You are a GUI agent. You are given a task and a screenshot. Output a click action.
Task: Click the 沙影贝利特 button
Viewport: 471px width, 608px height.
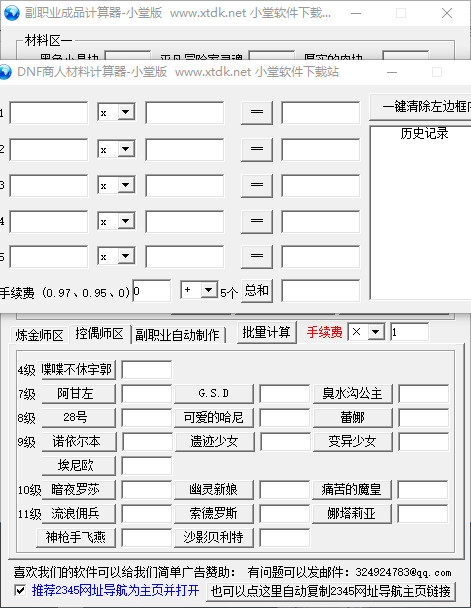tap(214, 537)
